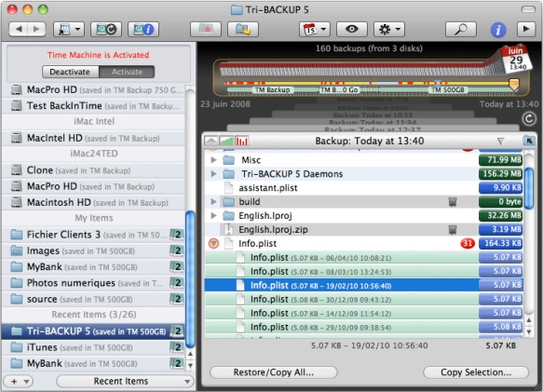Click the sidebar scrollbar thumb
The width and height of the screenshot is (543, 392).
[x=190, y=279]
